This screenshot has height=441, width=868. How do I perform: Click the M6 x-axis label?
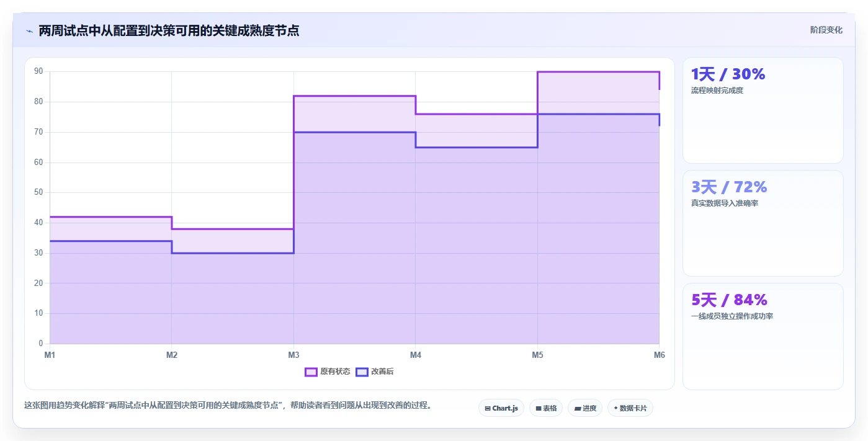tap(660, 355)
